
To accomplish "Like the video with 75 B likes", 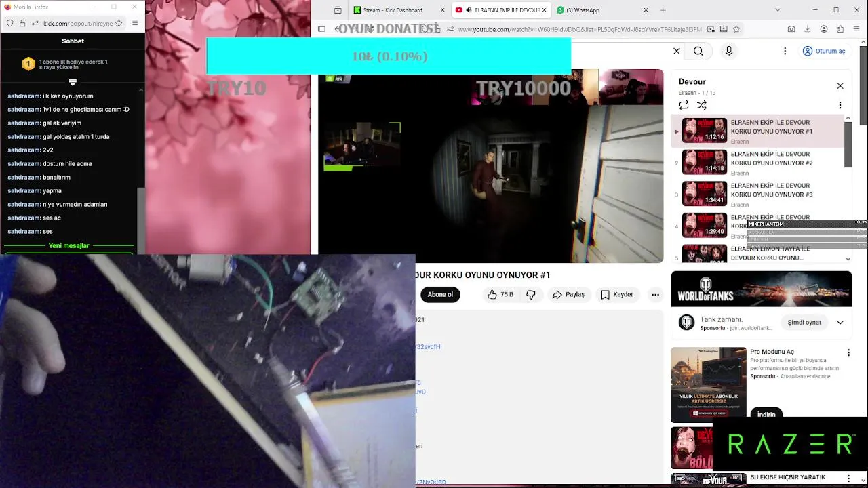I will 500,294.
